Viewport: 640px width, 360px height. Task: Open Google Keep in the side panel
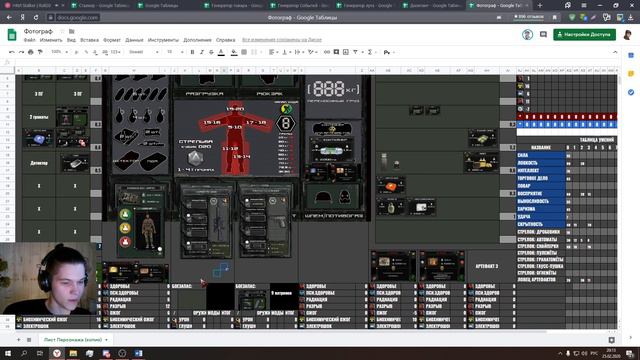(x=631, y=73)
